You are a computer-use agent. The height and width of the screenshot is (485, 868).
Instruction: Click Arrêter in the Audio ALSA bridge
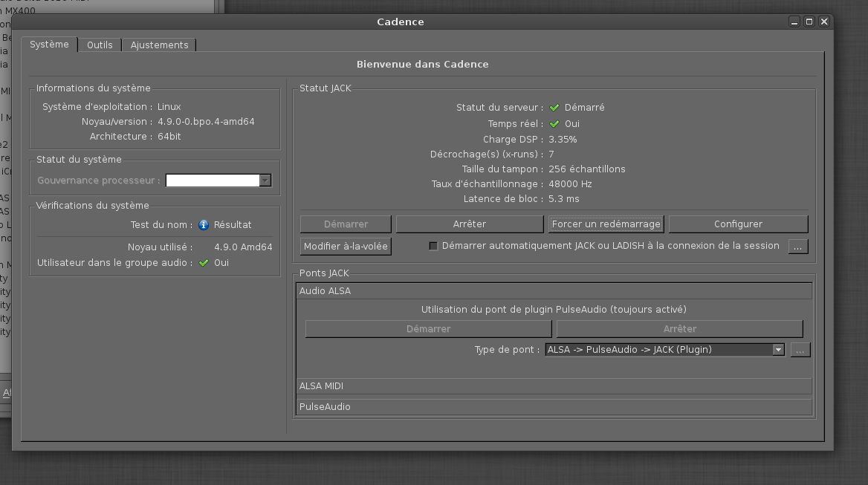click(680, 328)
